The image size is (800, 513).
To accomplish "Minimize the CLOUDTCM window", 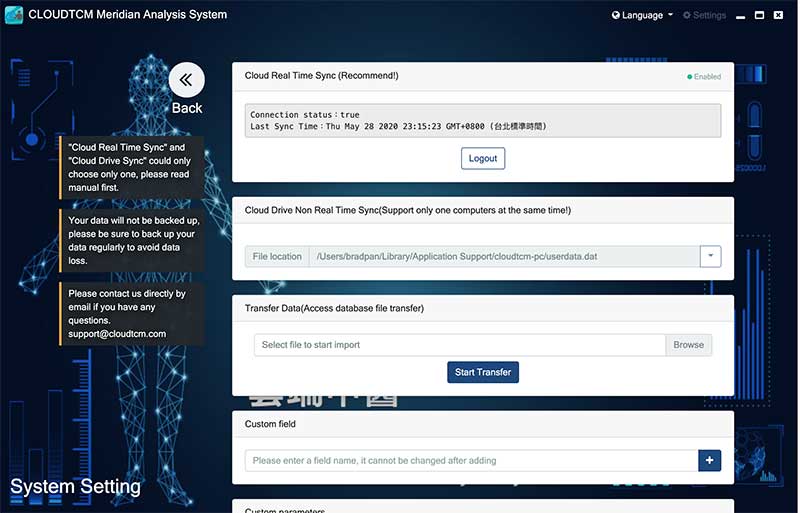I will tap(740, 16).
